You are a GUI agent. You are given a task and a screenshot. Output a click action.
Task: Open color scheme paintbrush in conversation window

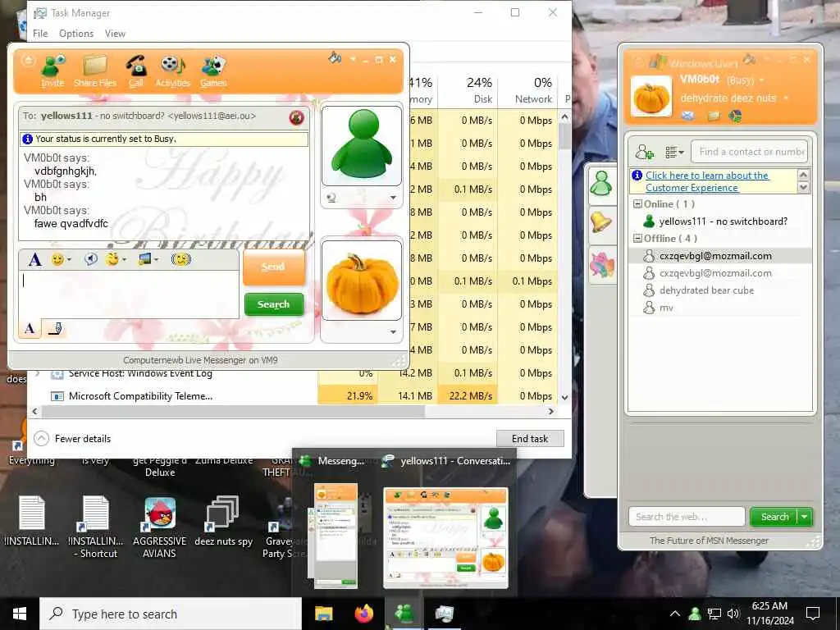point(336,57)
